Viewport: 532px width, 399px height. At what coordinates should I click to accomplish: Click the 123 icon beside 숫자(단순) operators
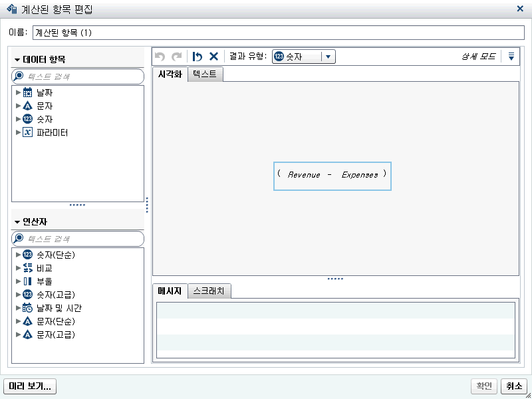26,255
